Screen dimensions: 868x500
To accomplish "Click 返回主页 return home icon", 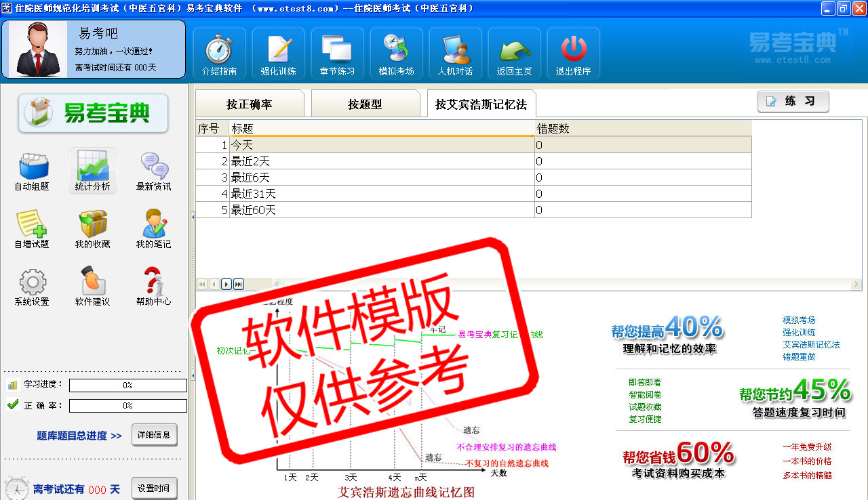I will pos(514,54).
